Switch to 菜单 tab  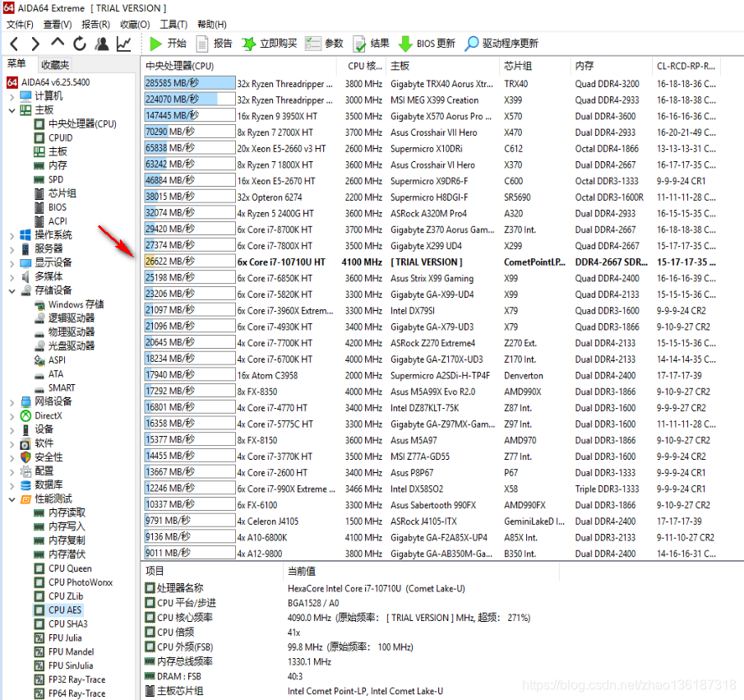(x=16, y=63)
